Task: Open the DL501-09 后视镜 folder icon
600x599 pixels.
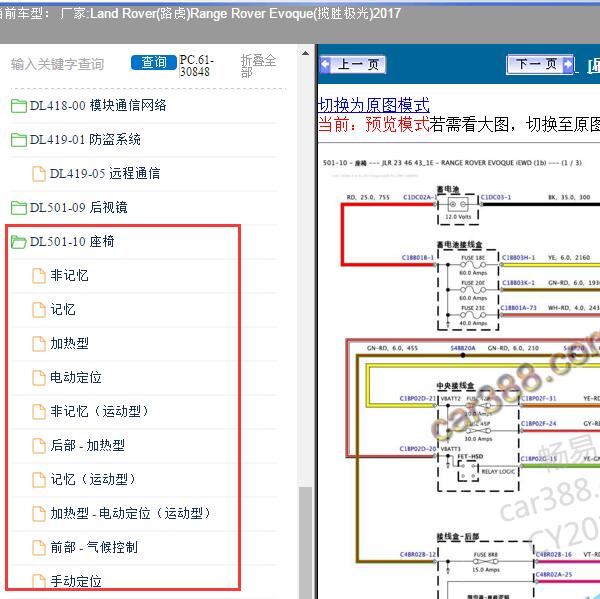Action: tap(18, 208)
